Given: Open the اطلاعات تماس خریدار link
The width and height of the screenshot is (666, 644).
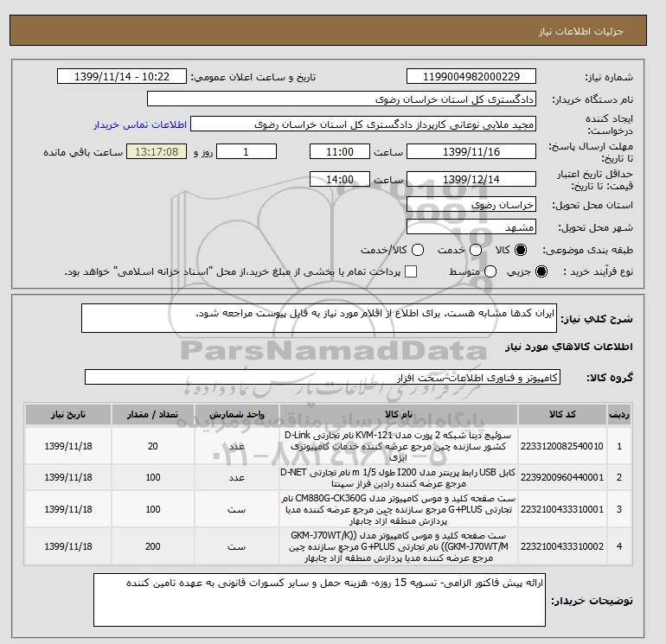Looking at the screenshot, I should pyautogui.click(x=140, y=124).
